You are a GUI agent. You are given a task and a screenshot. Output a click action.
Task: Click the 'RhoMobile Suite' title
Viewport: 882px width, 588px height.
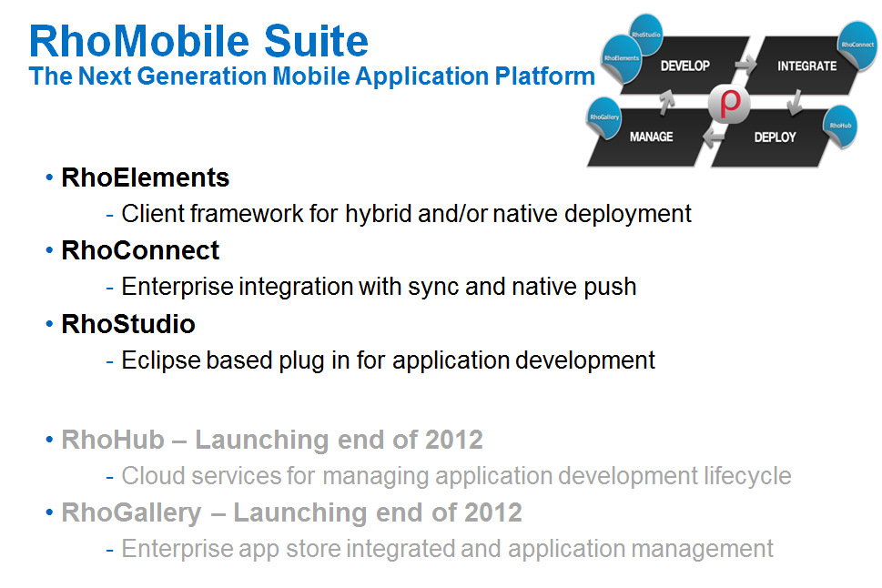[198, 41]
